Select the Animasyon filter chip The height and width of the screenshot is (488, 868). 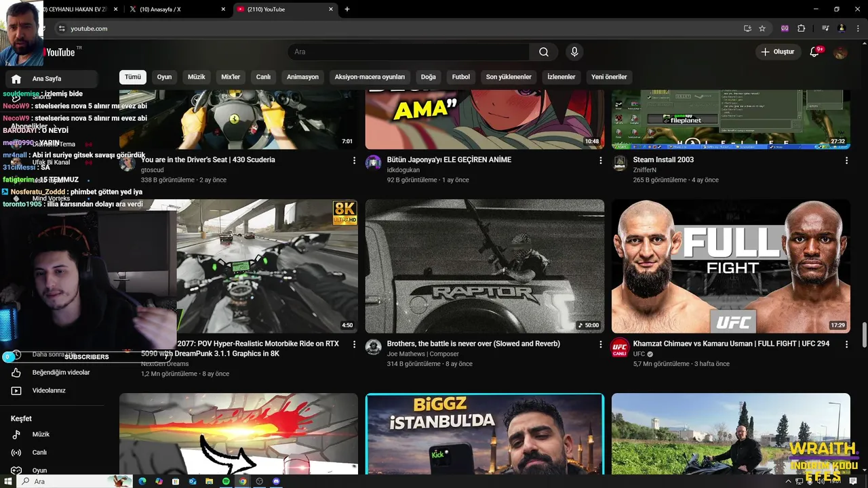[x=302, y=77]
